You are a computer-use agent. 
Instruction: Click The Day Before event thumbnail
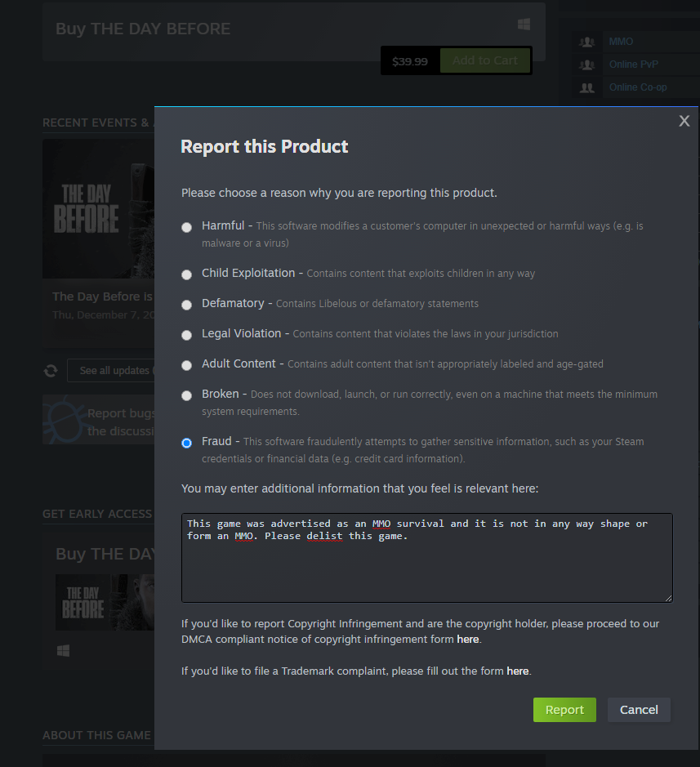tap(98, 208)
